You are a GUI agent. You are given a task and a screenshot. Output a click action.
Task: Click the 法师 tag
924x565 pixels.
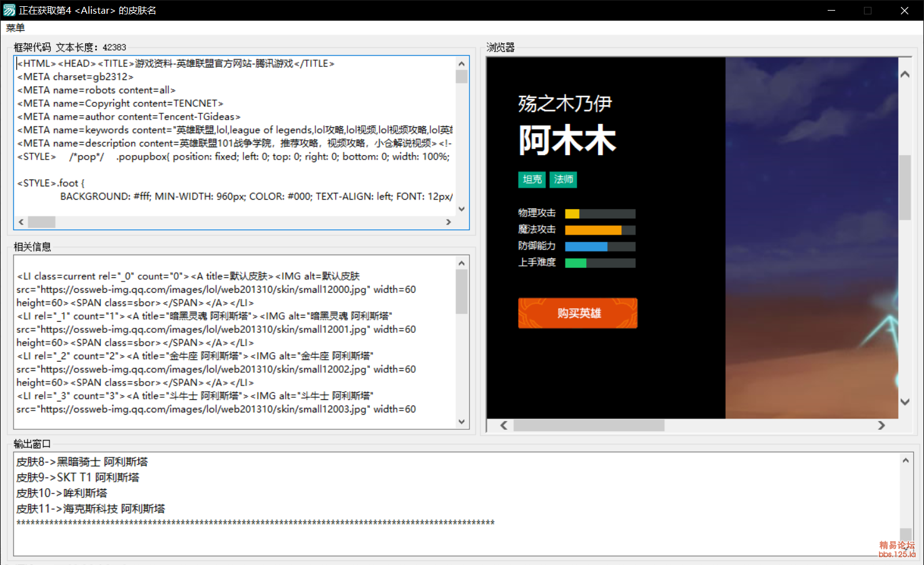pyautogui.click(x=563, y=180)
